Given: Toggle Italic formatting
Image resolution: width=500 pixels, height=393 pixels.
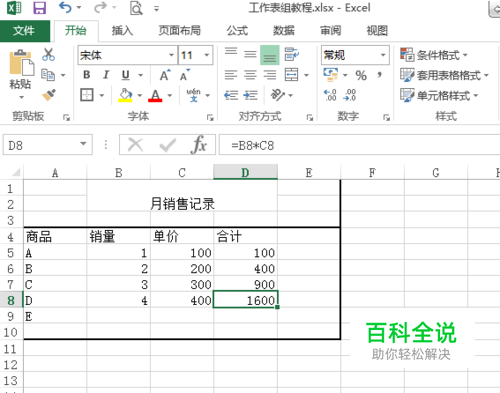Looking at the screenshot, I should click(106, 75).
